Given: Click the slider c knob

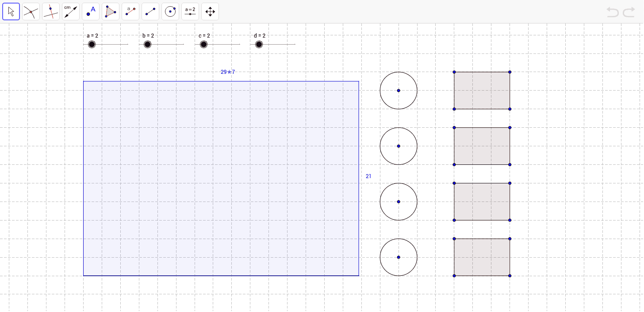Looking at the screenshot, I should point(203,44).
